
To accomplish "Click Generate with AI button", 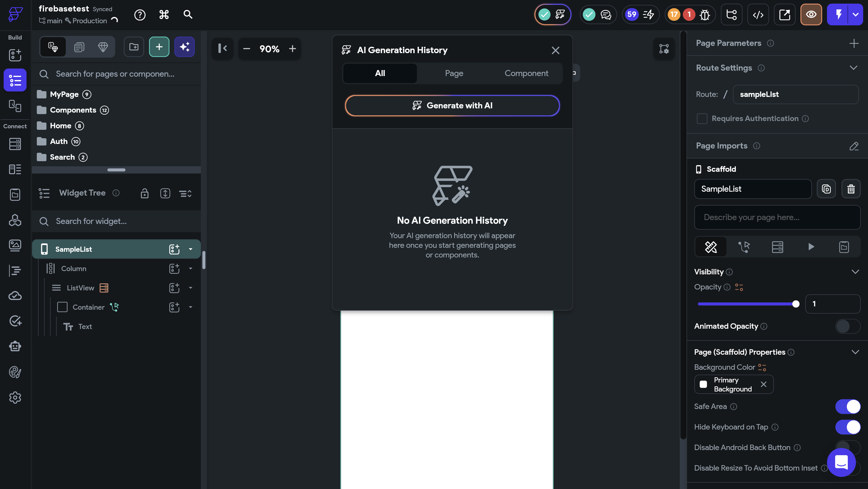I will [452, 106].
